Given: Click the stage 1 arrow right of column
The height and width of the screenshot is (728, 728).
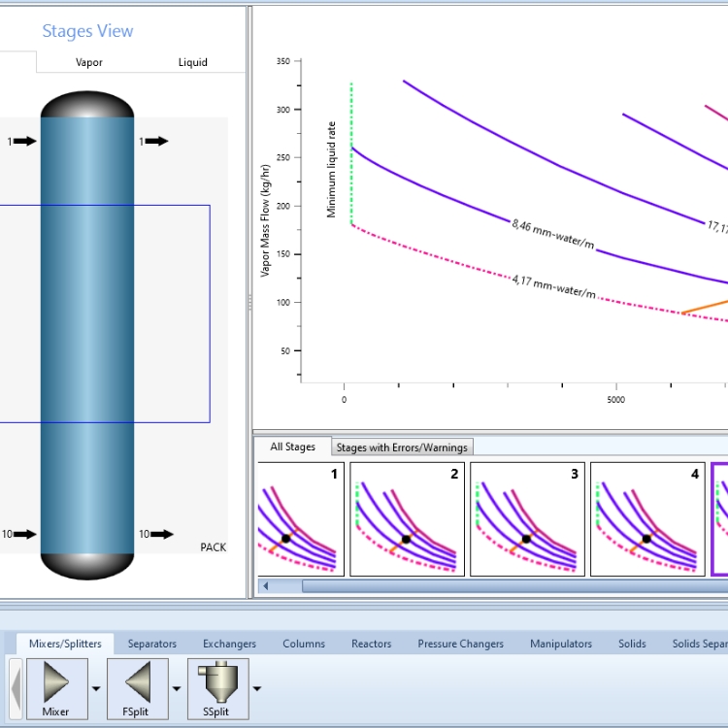Looking at the screenshot, I should coord(156,142).
